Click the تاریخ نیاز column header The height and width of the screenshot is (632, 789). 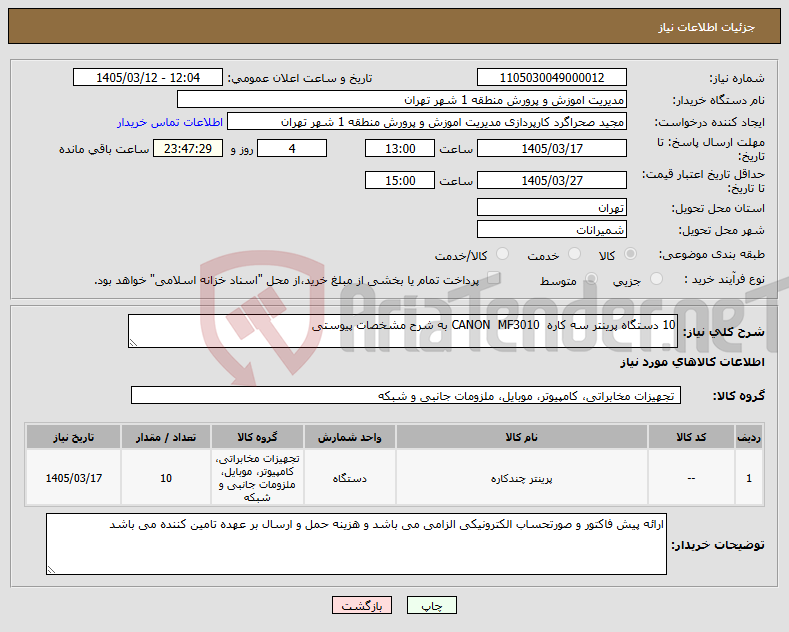coord(73,437)
